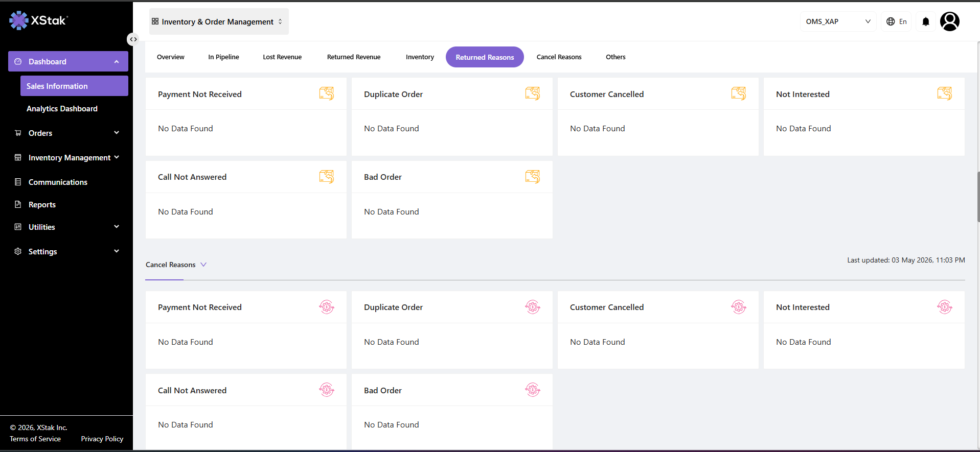This screenshot has height=452, width=980.
Task: Click the cancel gear icon on Customer Cancelled card
Action: click(739, 307)
